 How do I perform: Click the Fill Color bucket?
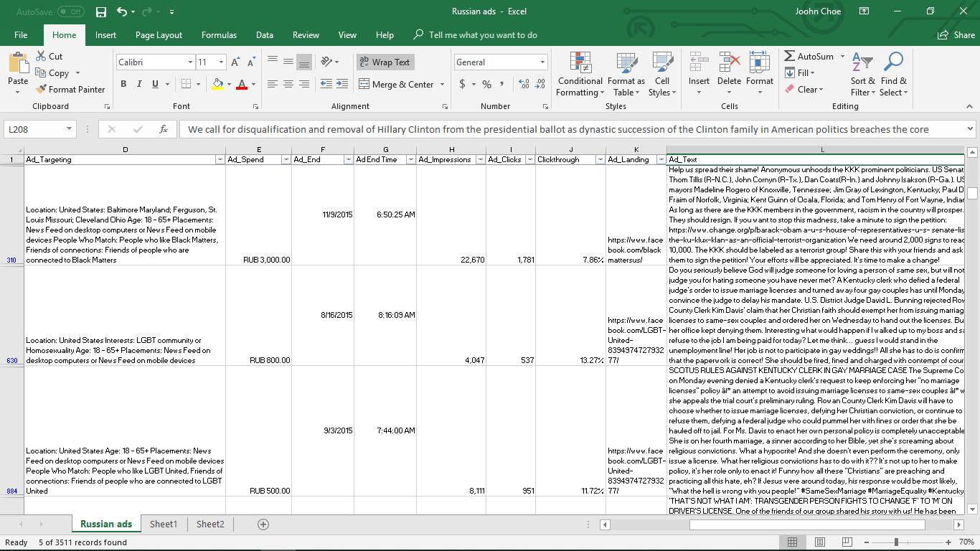pyautogui.click(x=217, y=84)
